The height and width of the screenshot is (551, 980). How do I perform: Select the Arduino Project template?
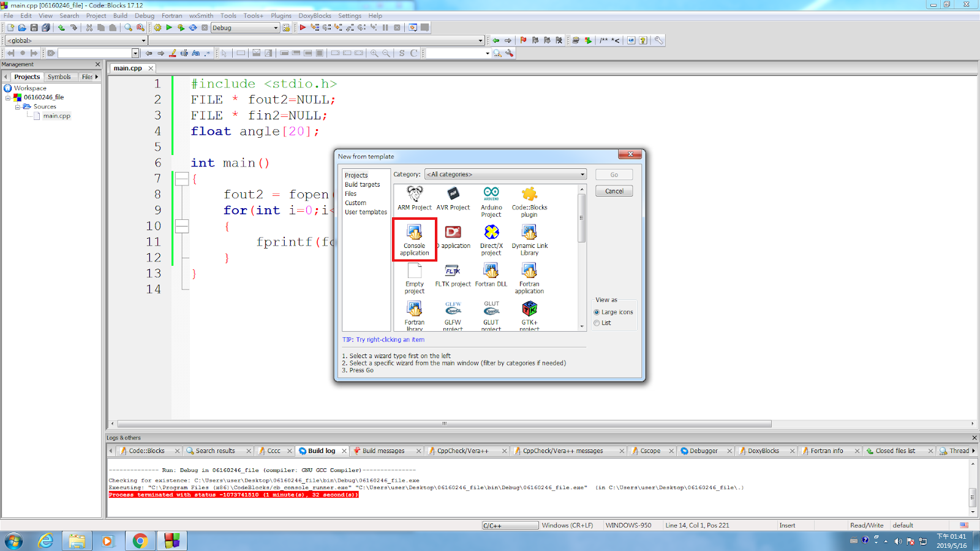pyautogui.click(x=491, y=202)
